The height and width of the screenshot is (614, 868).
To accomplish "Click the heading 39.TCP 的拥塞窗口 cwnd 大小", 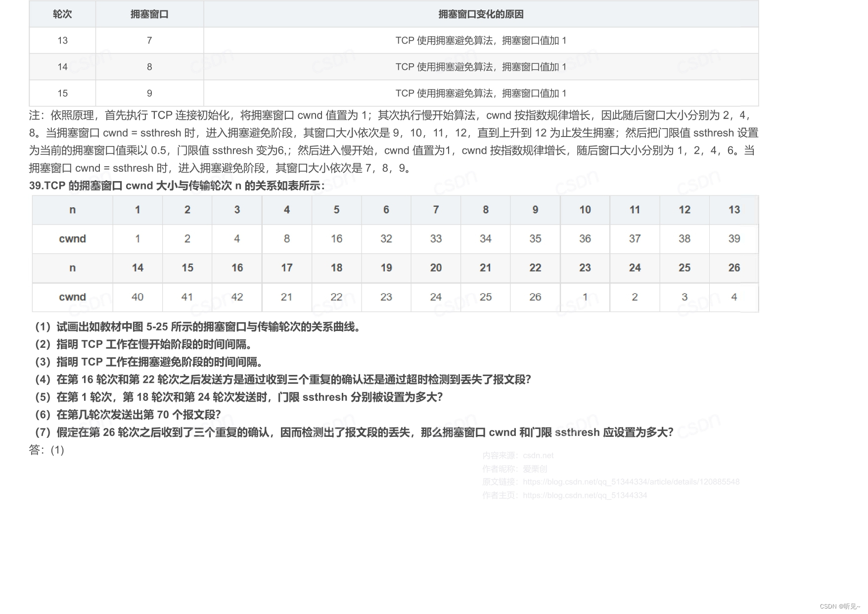I will pyautogui.click(x=177, y=186).
